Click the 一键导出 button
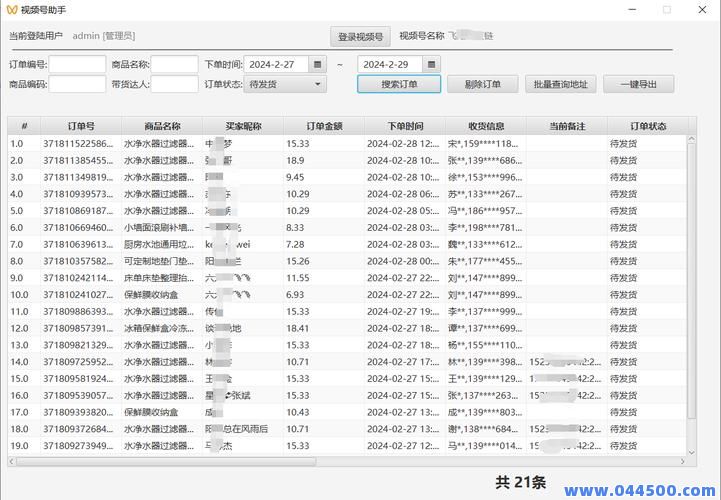 click(639, 84)
